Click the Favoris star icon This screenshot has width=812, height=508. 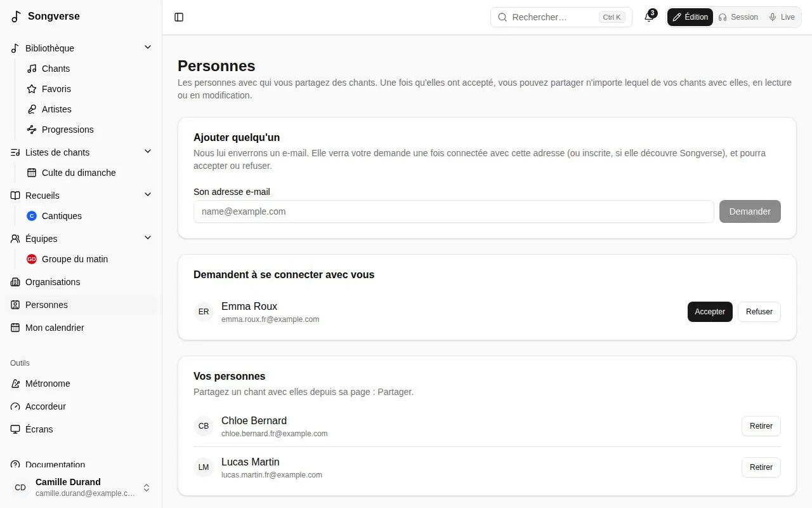point(32,89)
